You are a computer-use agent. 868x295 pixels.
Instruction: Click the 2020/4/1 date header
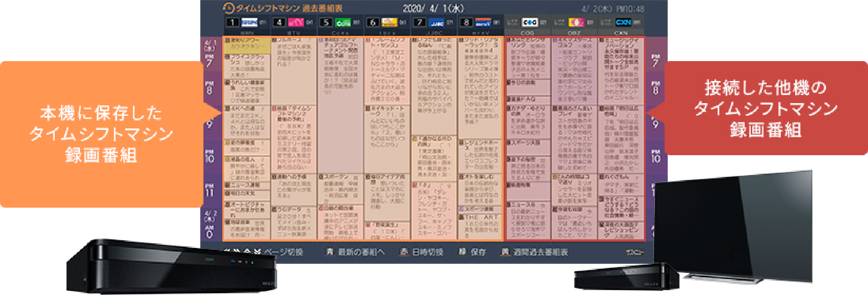click(433, 8)
